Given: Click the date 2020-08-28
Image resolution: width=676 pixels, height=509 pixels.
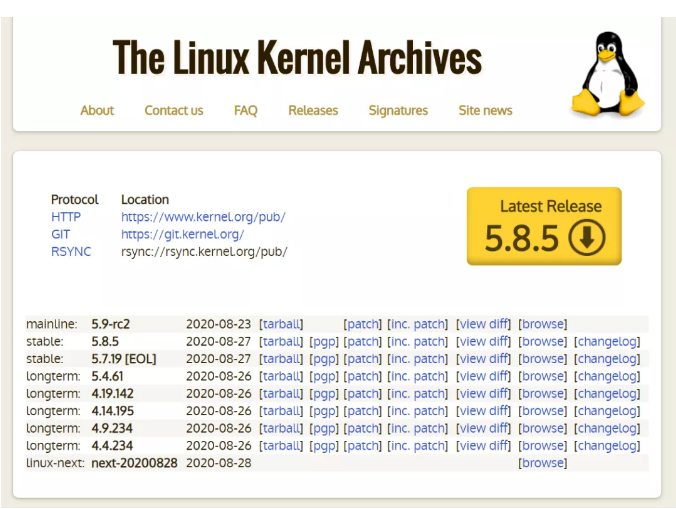Looking at the screenshot, I should point(219,463).
